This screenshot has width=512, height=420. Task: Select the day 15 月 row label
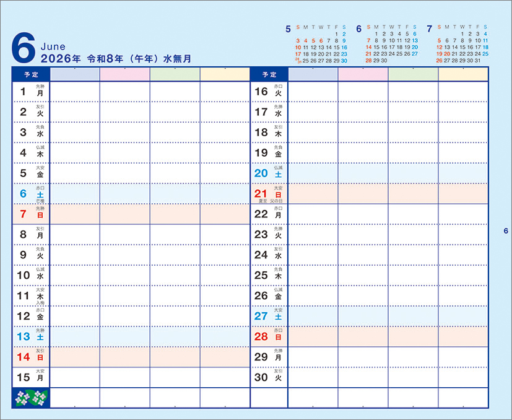click(x=31, y=377)
